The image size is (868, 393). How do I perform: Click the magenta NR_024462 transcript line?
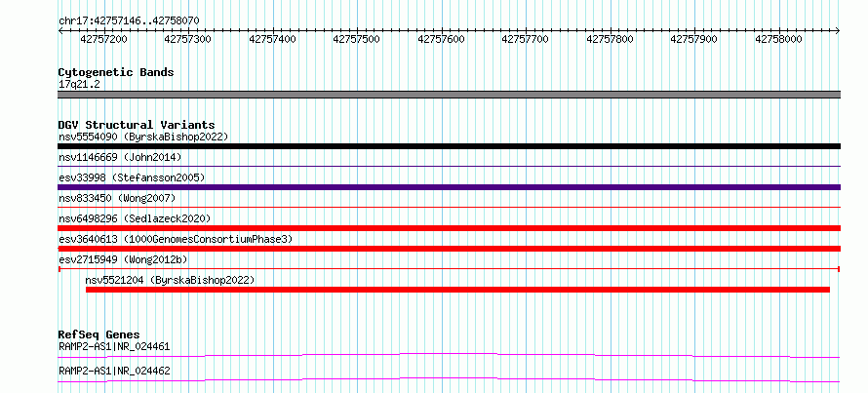tap(449, 379)
